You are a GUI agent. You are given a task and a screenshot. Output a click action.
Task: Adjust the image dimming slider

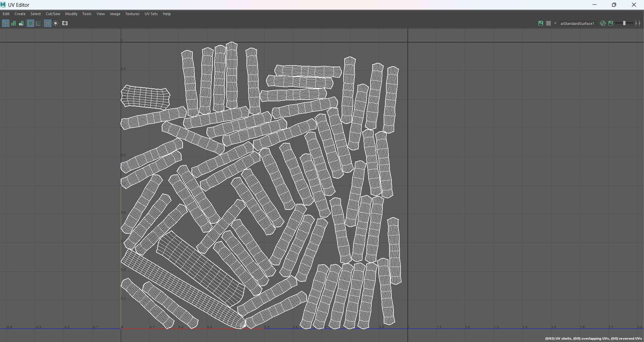point(624,23)
